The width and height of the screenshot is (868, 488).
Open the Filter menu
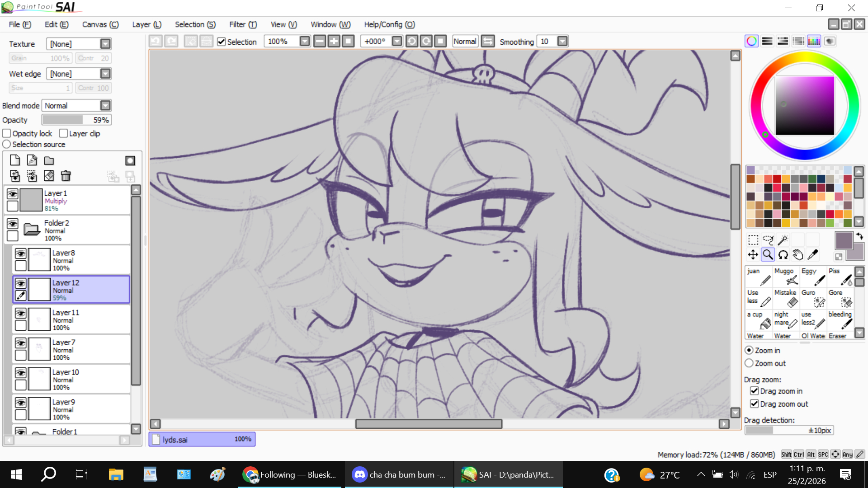pyautogui.click(x=243, y=24)
